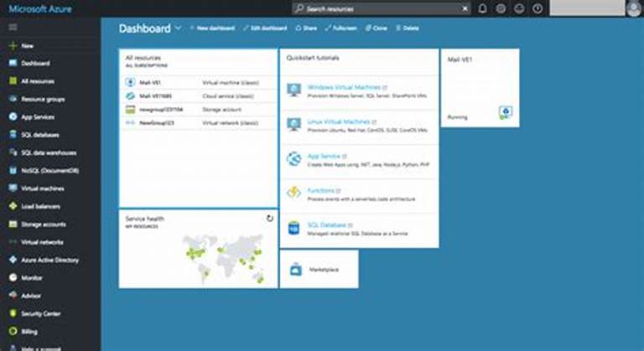Refresh the Service health tile
644x351 pixels.
pyautogui.click(x=269, y=218)
